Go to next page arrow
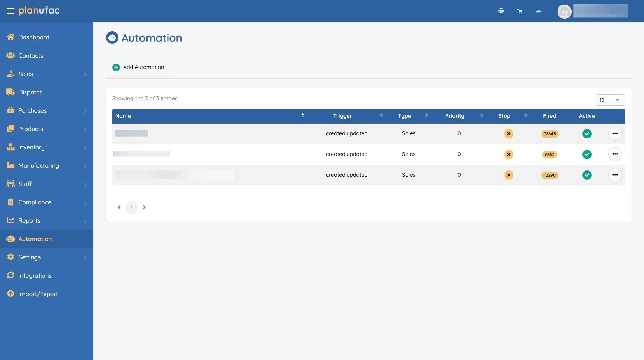The height and width of the screenshot is (360, 644). 144,207
